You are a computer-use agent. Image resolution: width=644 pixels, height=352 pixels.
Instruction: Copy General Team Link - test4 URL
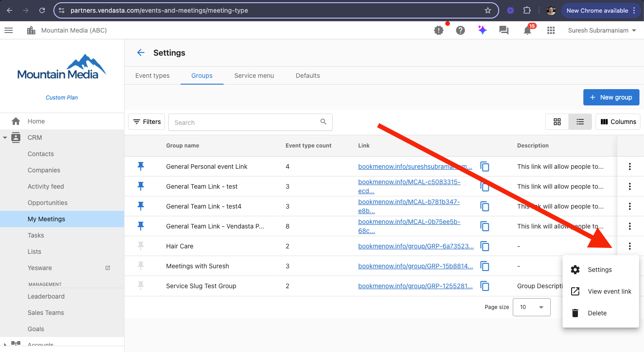click(485, 206)
